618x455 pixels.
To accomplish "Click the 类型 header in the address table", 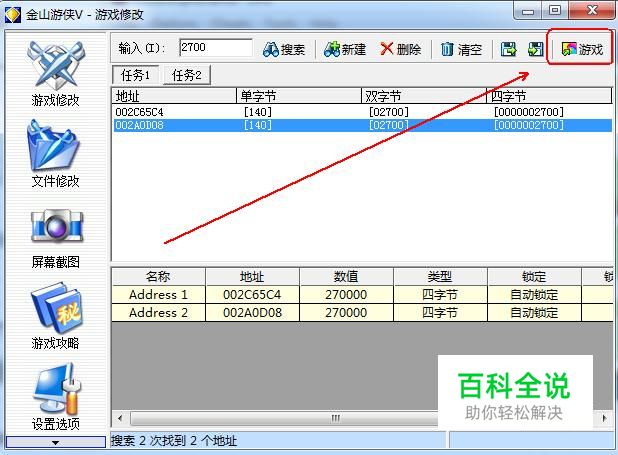I will (440, 276).
